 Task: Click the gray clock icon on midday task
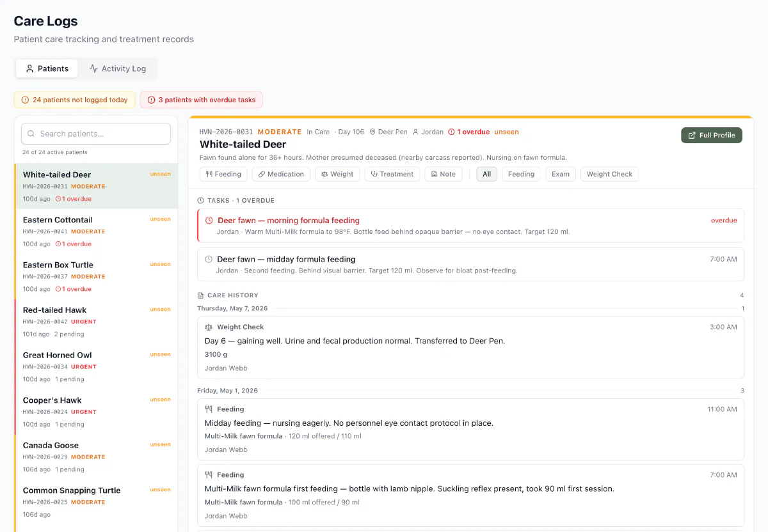pos(209,259)
